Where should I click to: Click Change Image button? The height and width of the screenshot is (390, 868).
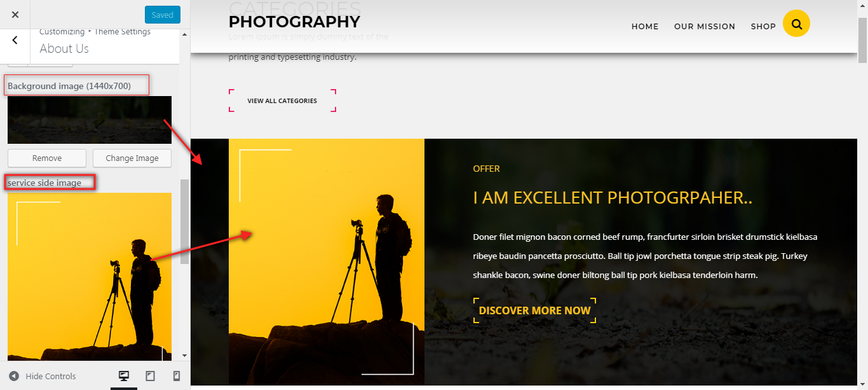pyautogui.click(x=132, y=158)
